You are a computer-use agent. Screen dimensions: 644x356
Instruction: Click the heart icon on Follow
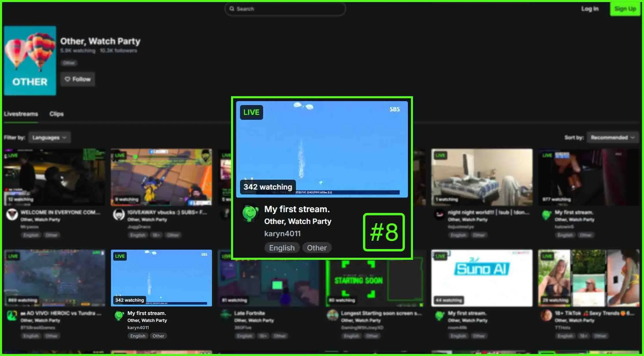pyautogui.click(x=67, y=79)
